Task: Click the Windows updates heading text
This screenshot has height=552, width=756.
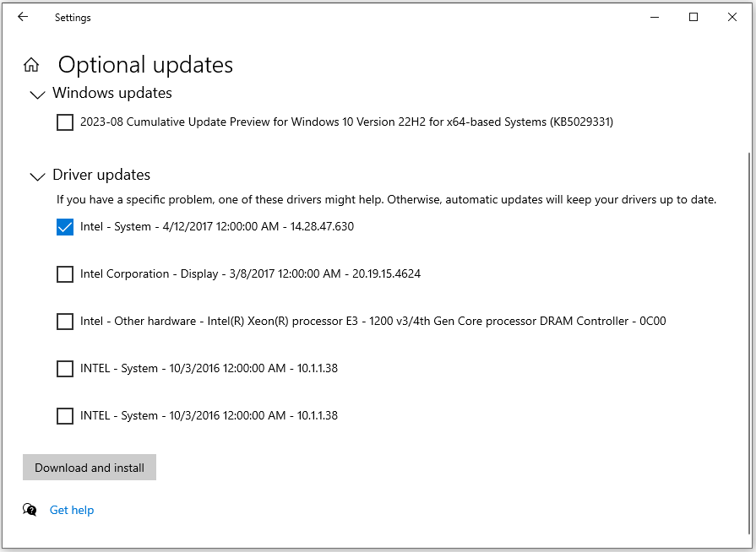Action: click(x=112, y=93)
